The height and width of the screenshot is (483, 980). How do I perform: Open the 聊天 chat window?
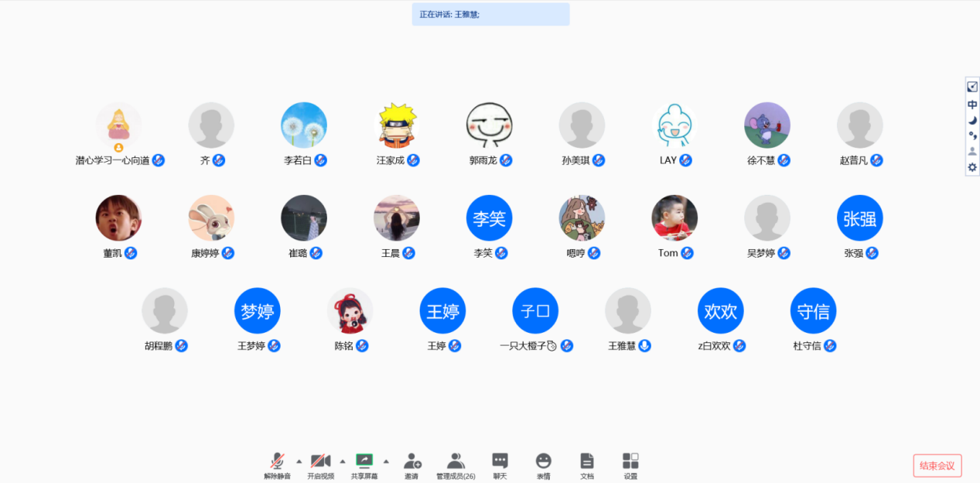coord(500,462)
